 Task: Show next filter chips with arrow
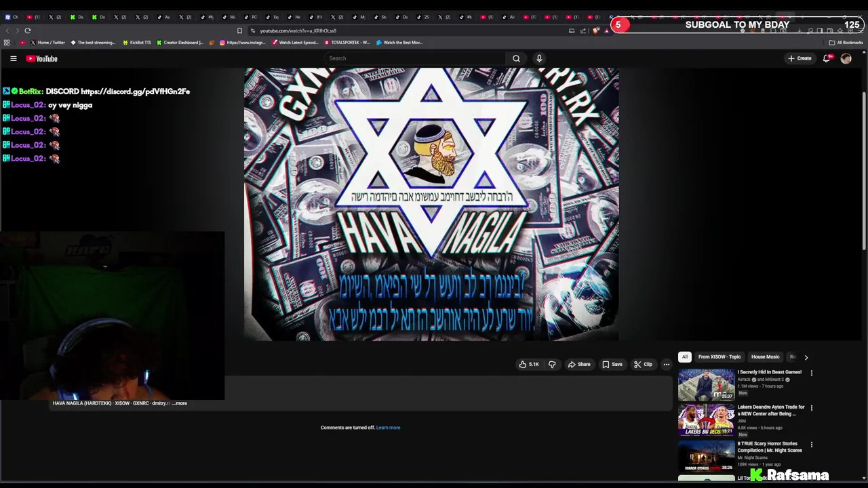coord(806,357)
